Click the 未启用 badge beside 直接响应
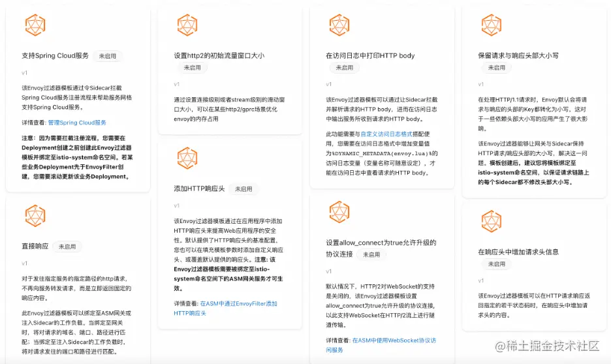 click(x=67, y=247)
